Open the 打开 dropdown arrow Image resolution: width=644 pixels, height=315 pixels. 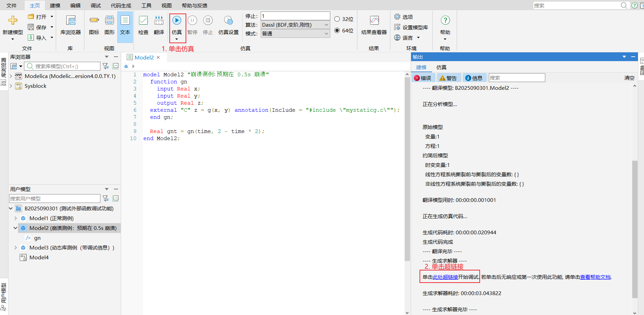click(52, 17)
